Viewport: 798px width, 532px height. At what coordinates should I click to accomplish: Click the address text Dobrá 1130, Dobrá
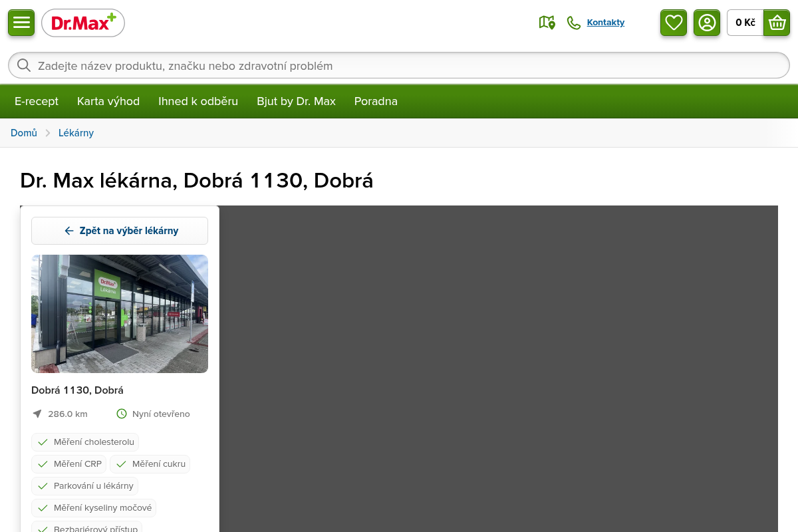[77, 390]
